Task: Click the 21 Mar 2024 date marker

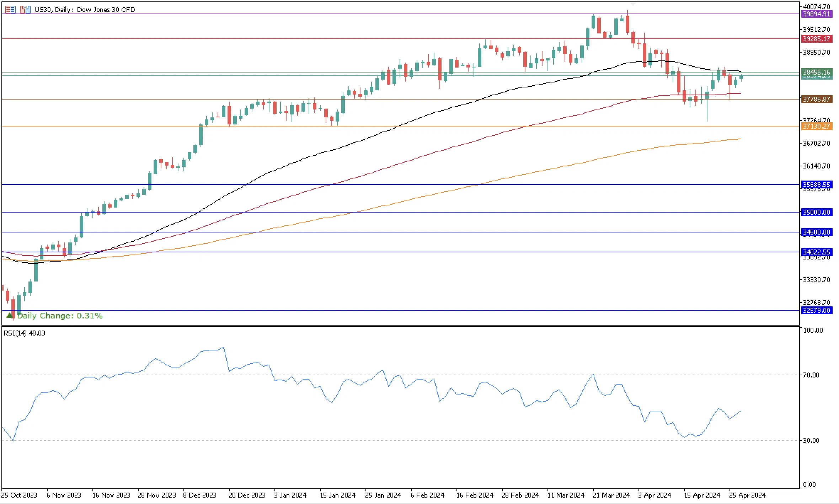Action: pos(611,495)
